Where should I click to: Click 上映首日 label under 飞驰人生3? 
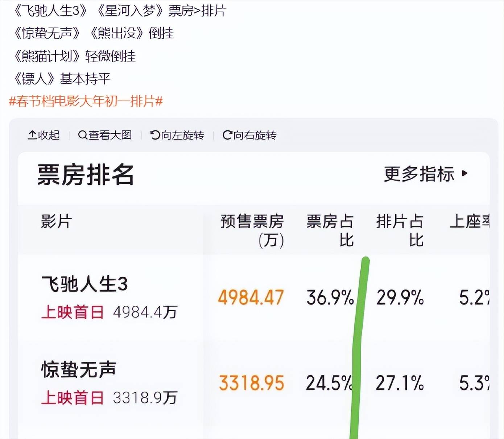[73, 312]
